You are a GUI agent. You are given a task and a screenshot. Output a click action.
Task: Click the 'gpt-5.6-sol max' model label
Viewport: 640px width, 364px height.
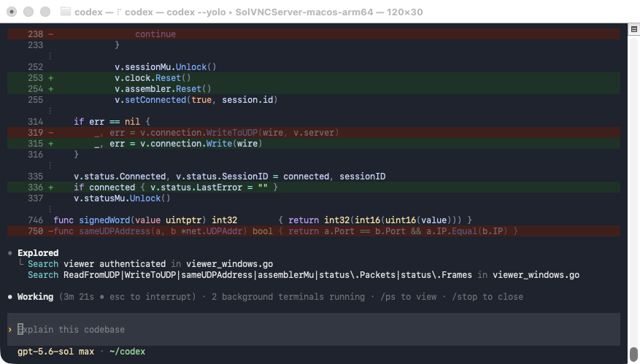tap(55, 352)
